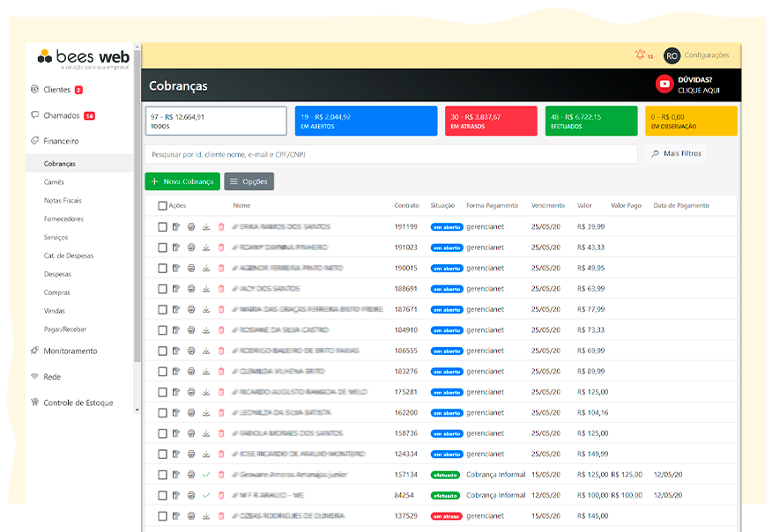Open Carnês in the sidebar
This screenshot has height=532, width=772.
pos(54,182)
